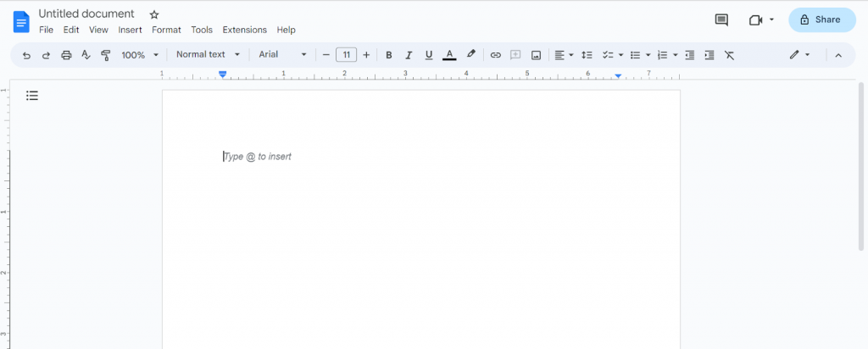Screen dimensions: 868x349
Task: Open the File menu
Action: tap(46, 30)
